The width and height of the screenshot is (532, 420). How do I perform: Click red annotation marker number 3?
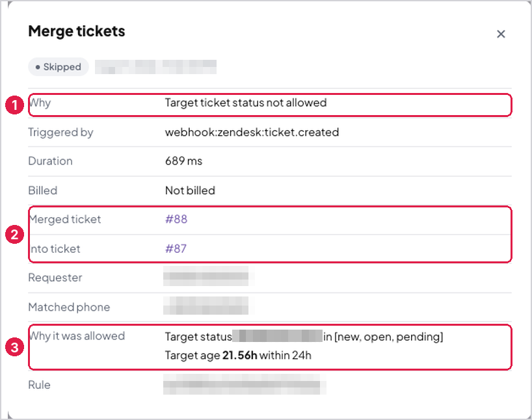[x=14, y=347]
